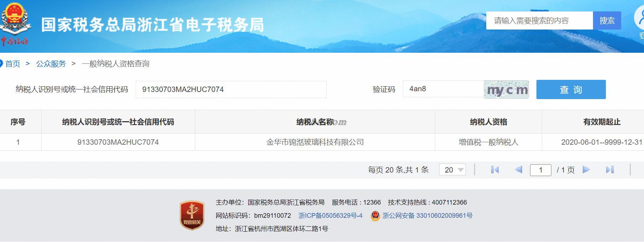Select the validity date 2020-06-01--9999-12-31

pos(602,142)
